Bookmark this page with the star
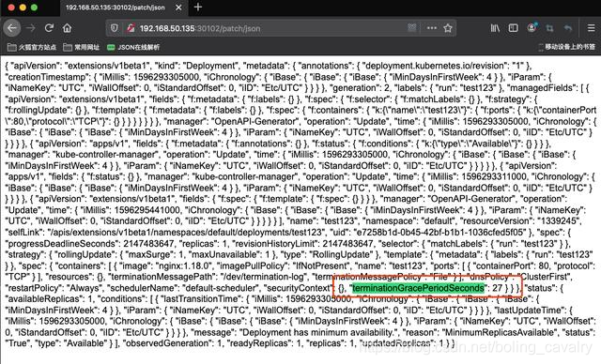Viewport: 601px width, 364px height. tap(448, 28)
